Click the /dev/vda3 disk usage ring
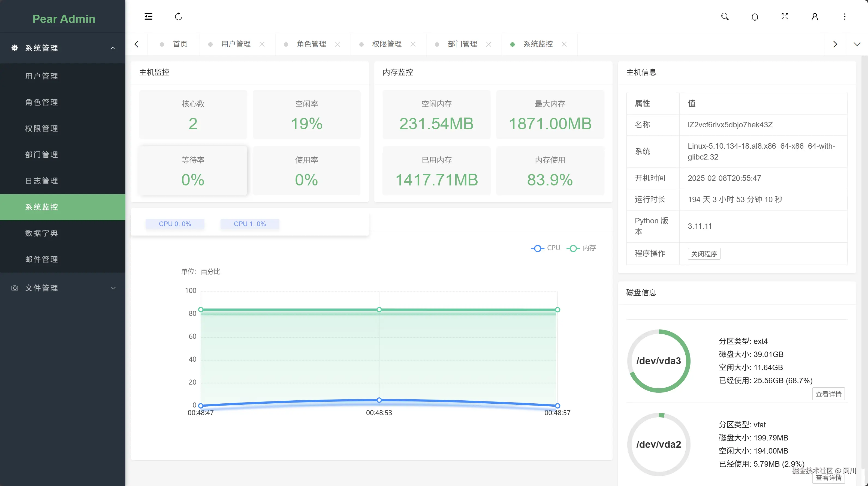 [658, 361]
